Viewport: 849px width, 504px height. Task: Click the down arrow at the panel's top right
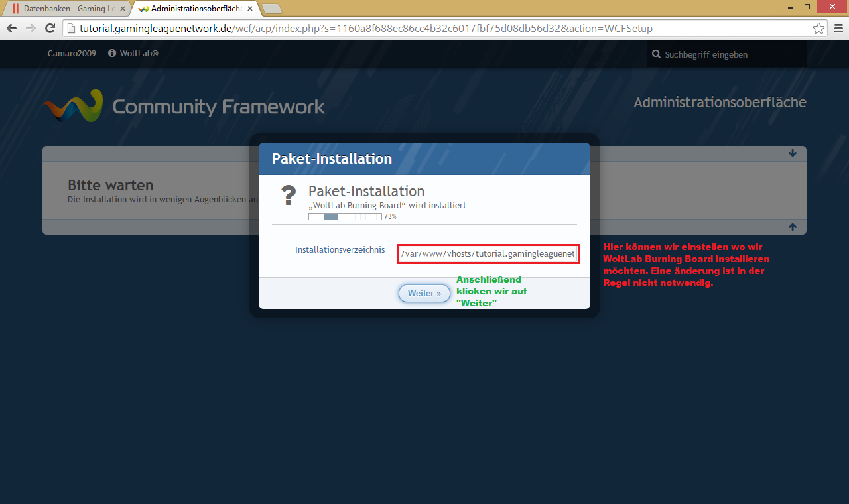pyautogui.click(x=793, y=153)
